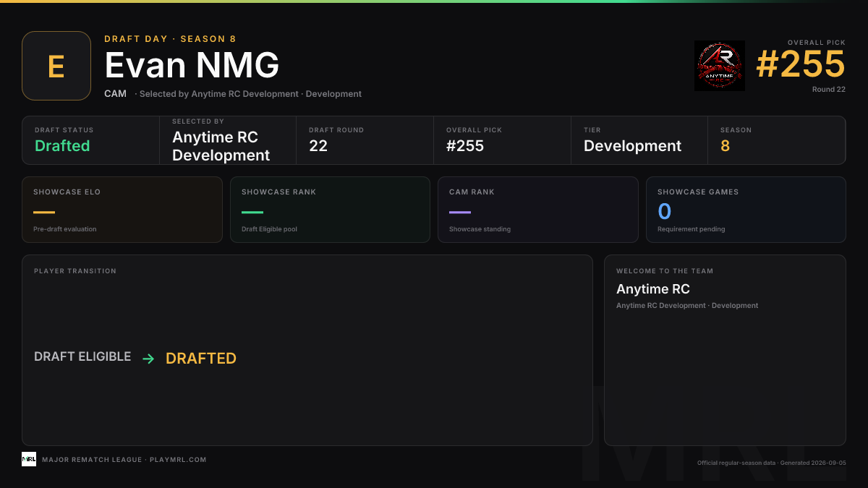Viewport: 868px width, 488px height.
Task: Click the DRAFT ELIGIBLE transition label
Action: tap(82, 357)
